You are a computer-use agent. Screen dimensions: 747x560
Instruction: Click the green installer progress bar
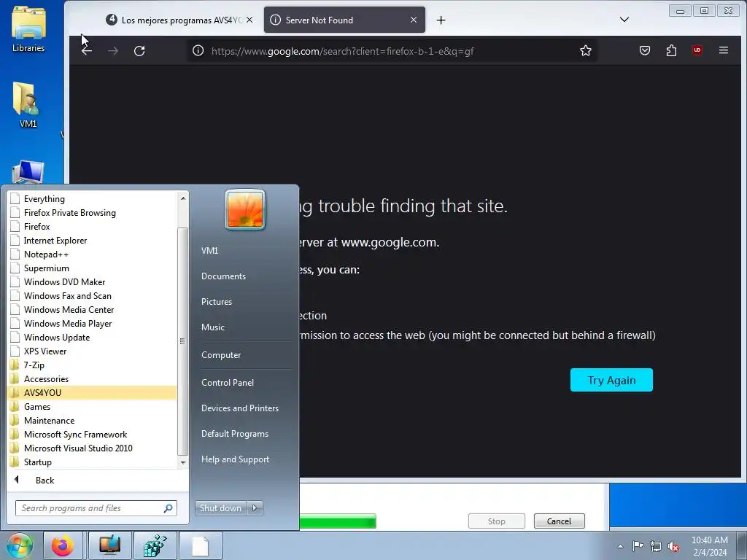[338, 521]
